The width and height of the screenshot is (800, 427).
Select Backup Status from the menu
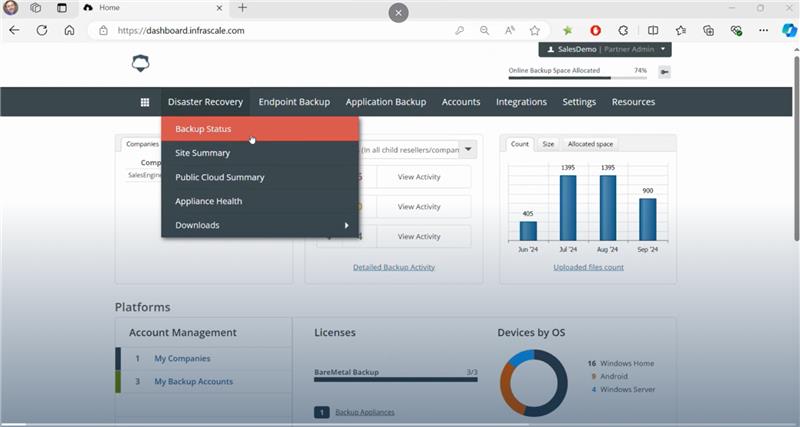click(x=260, y=129)
